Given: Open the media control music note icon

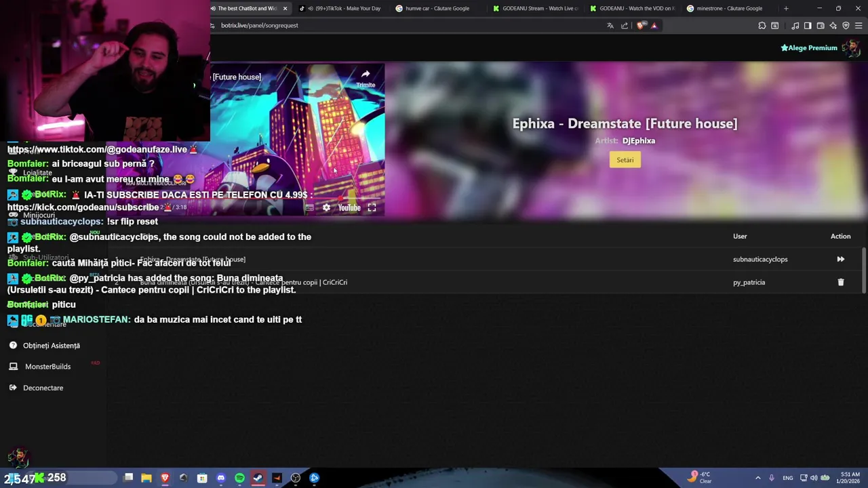Looking at the screenshot, I should [795, 26].
